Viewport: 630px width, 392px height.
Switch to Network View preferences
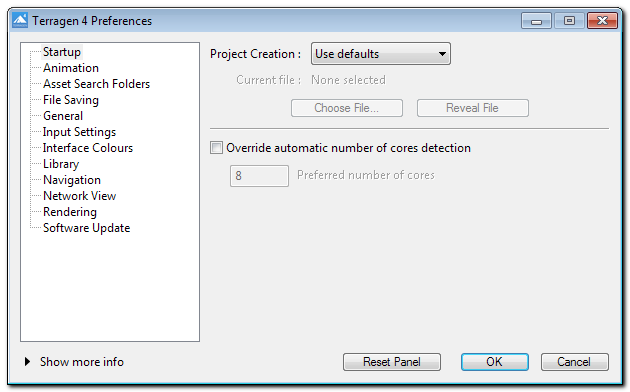click(x=80, y=196)
